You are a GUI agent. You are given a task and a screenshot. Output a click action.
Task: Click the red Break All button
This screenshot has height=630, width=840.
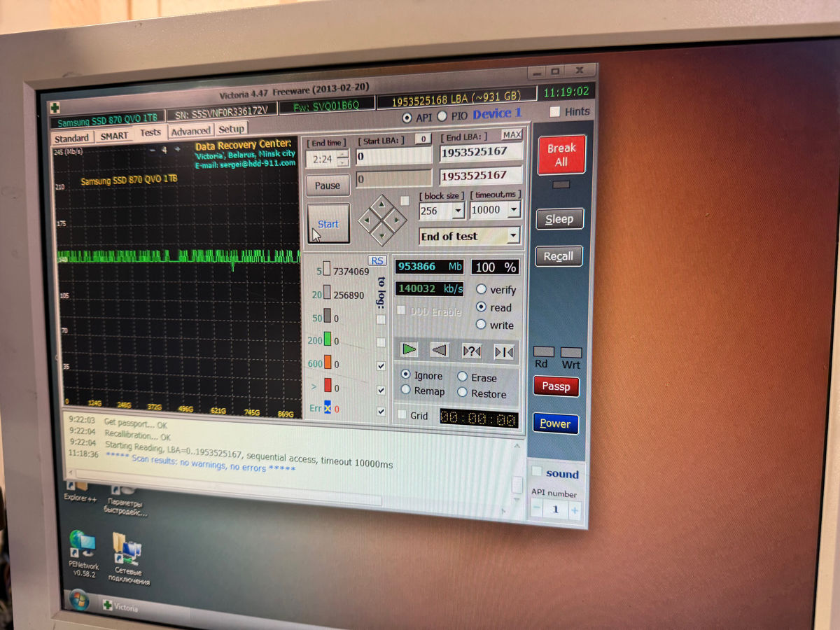561,155
